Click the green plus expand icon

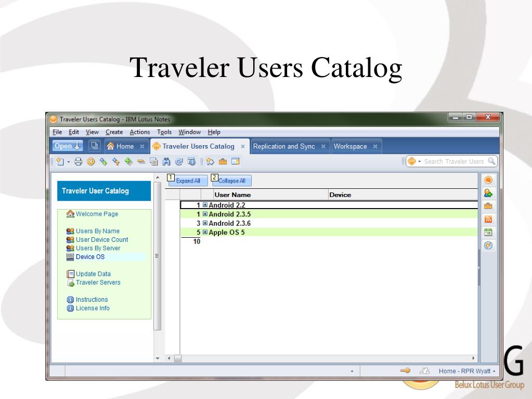coord(128,162)
